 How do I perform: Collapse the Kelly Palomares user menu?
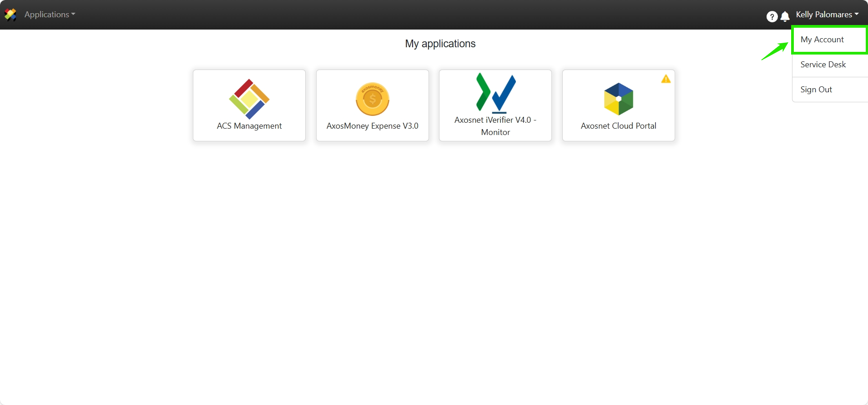coord(823,15)
